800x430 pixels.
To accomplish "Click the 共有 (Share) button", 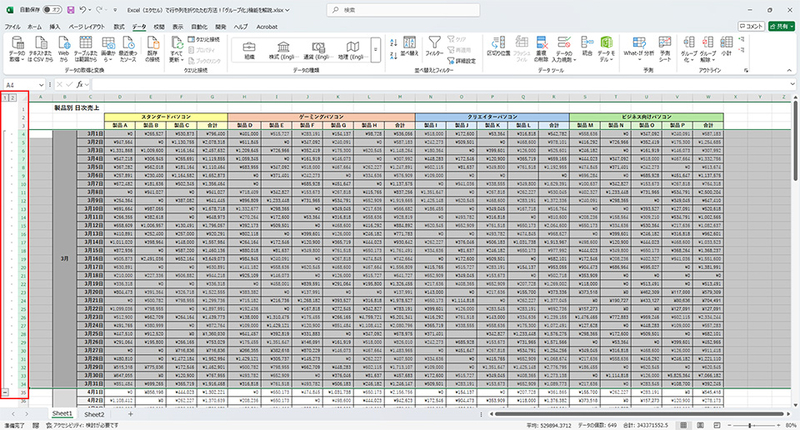I will (x=781, y=27).
